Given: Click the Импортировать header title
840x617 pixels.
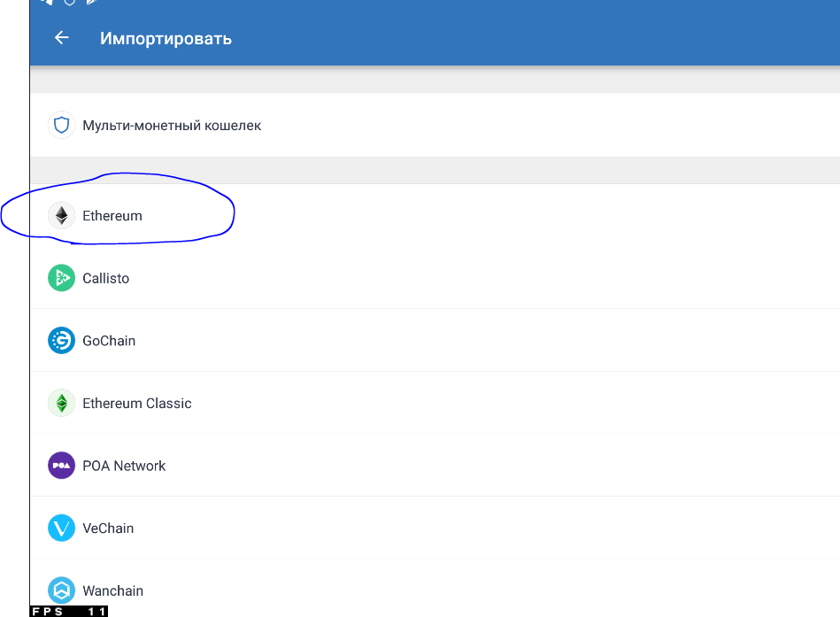Looking at the screenshot, I should click(166, 39).
